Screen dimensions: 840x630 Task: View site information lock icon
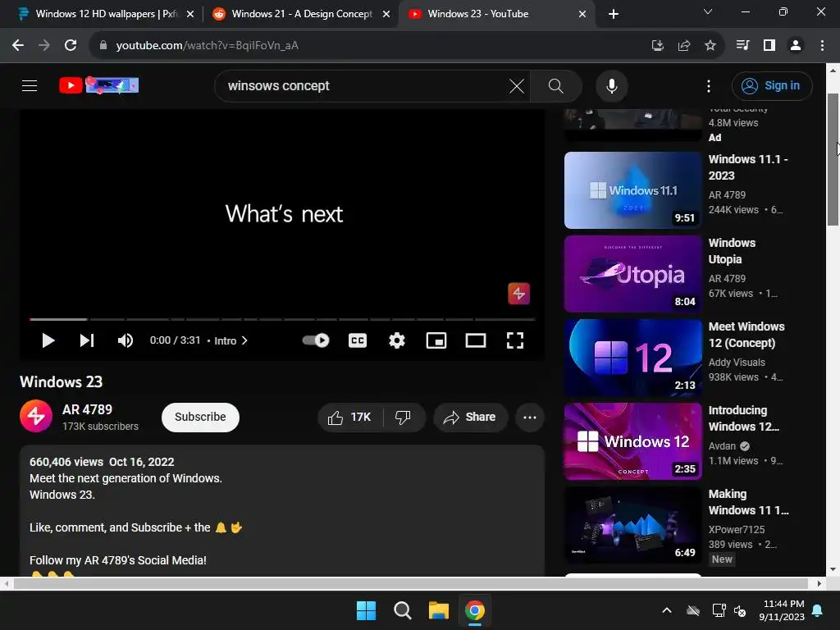coord(103,46)
